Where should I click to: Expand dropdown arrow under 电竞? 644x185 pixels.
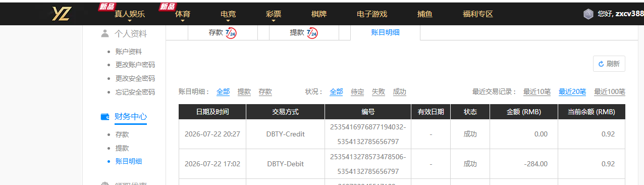pos(228,21)
